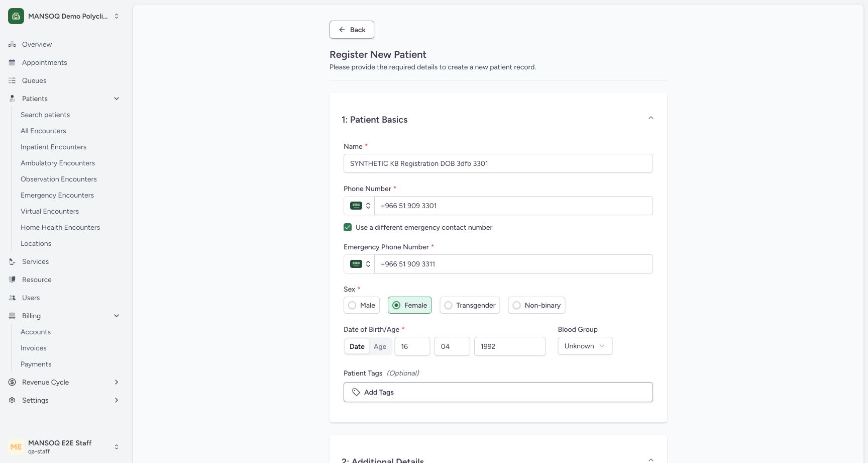Collapse the Patient Basics section
The image size is (868, 463).
[650, 118]
